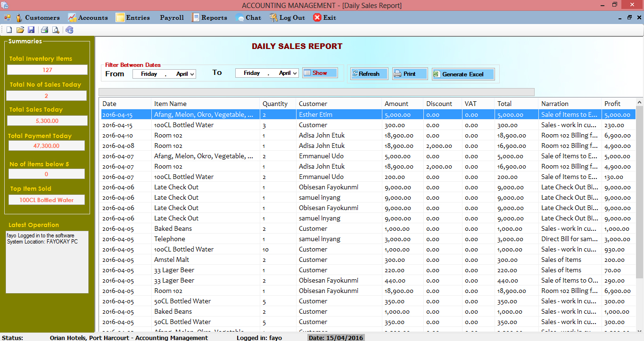The image size is (644, 341).
Task: Select the Esther Etim sales row
Action: click(x=367, y=114)
